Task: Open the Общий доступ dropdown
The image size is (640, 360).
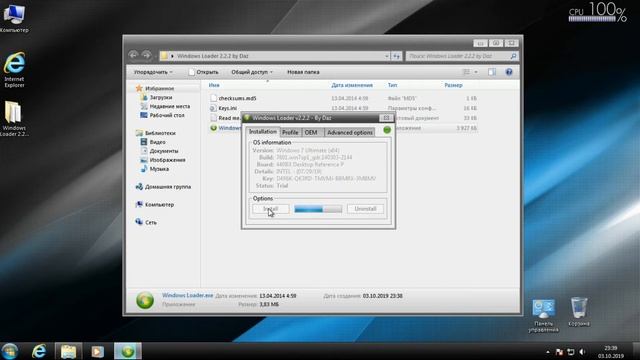Action: 251,72
